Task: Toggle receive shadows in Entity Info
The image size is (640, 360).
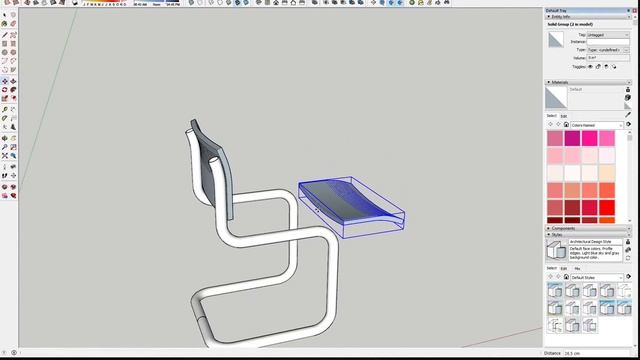Action: tap(606, 67)
